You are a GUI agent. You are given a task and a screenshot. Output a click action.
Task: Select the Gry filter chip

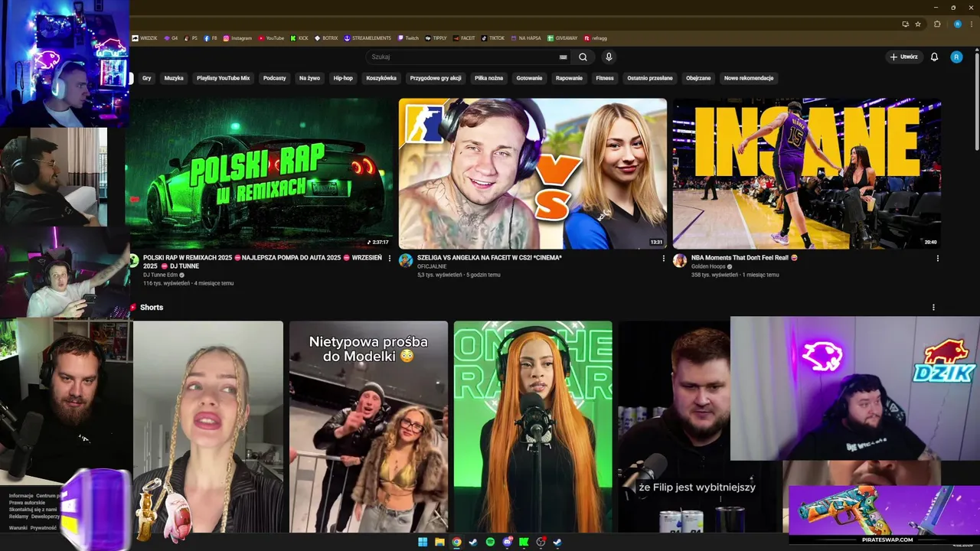146,78
